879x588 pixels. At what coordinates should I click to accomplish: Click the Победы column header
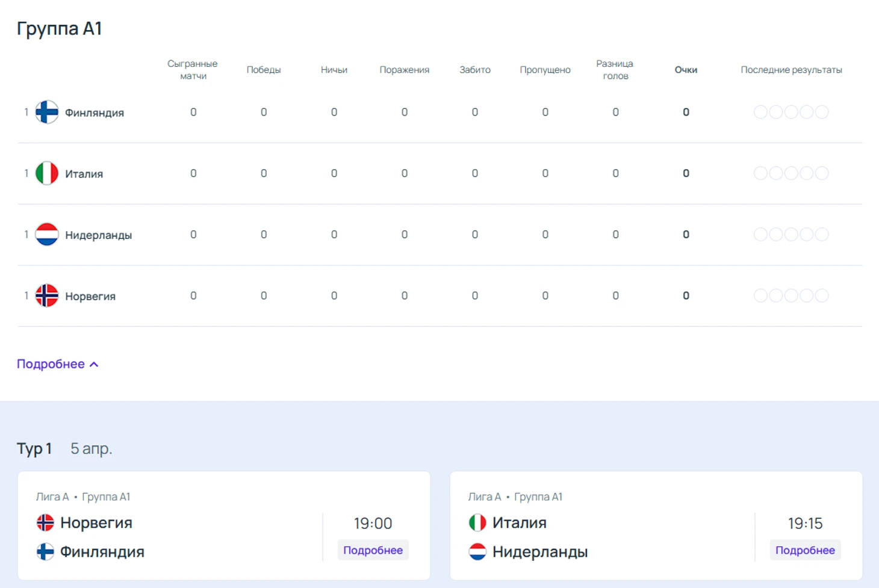(264, 70)
